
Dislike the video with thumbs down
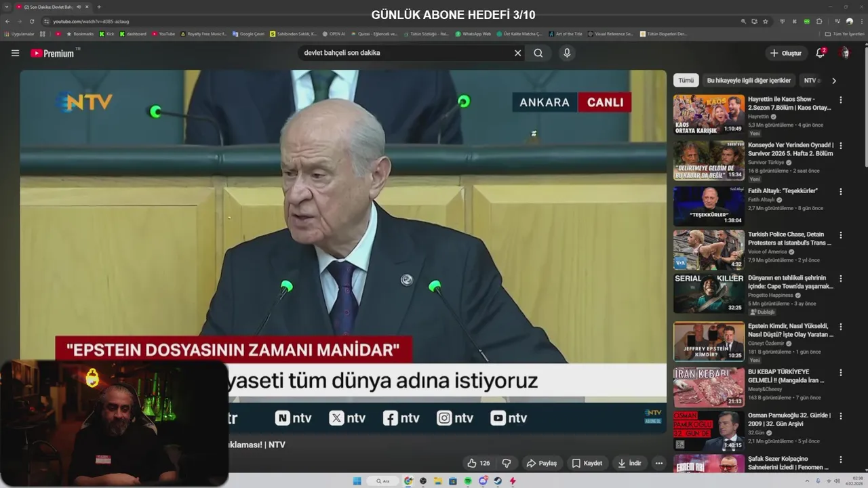(x=506, y=463)
